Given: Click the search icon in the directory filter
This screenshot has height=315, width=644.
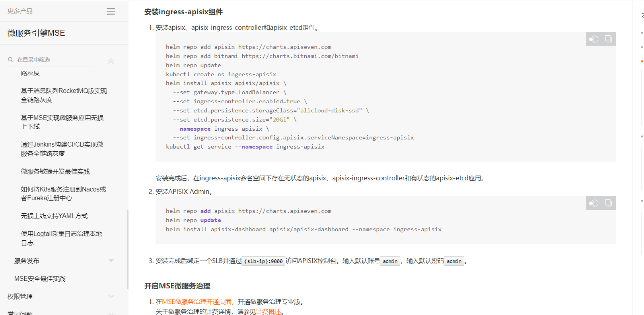Looking at the screenshot, I should click(x=10, y=60).
